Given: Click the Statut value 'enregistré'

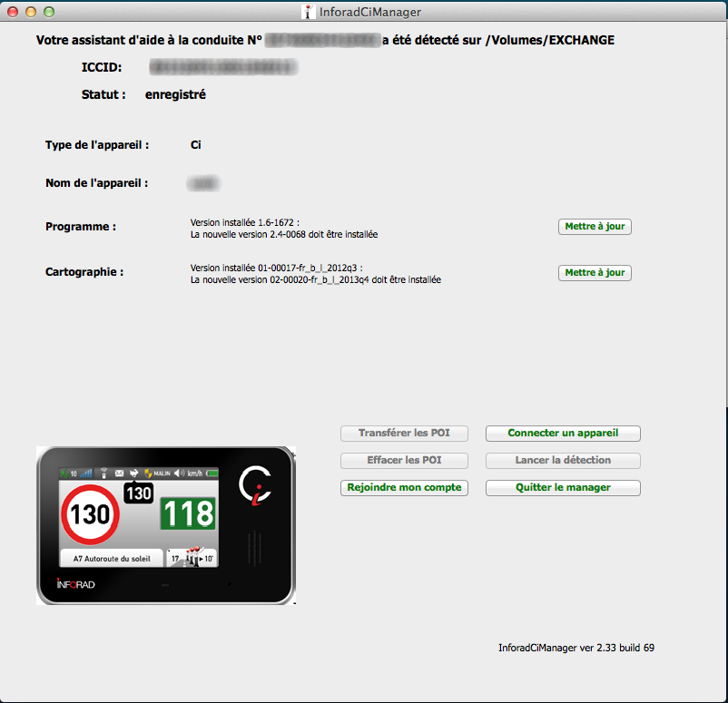Looking at the screenshot, I should pos(175,94).
